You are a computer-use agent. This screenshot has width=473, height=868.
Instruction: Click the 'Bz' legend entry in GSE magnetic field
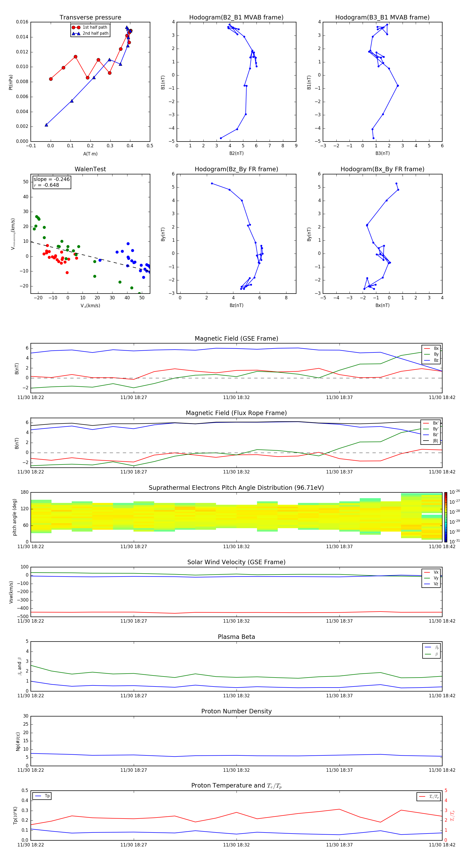click(431, 360)
